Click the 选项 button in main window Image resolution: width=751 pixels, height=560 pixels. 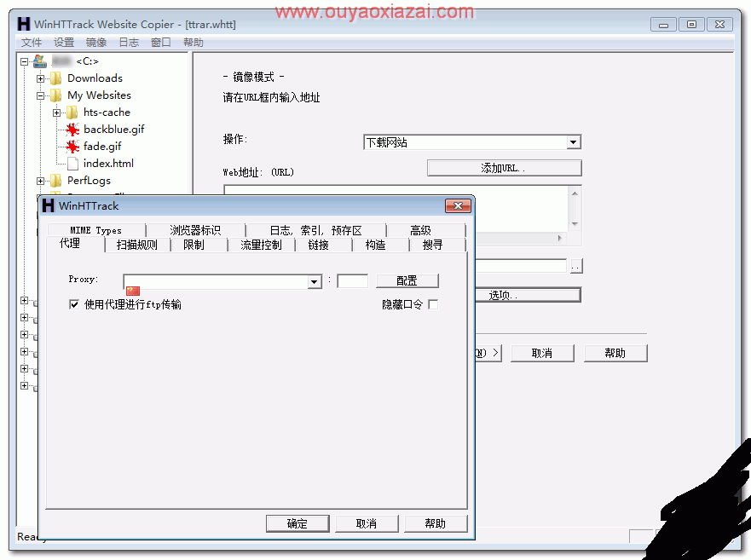528,295
